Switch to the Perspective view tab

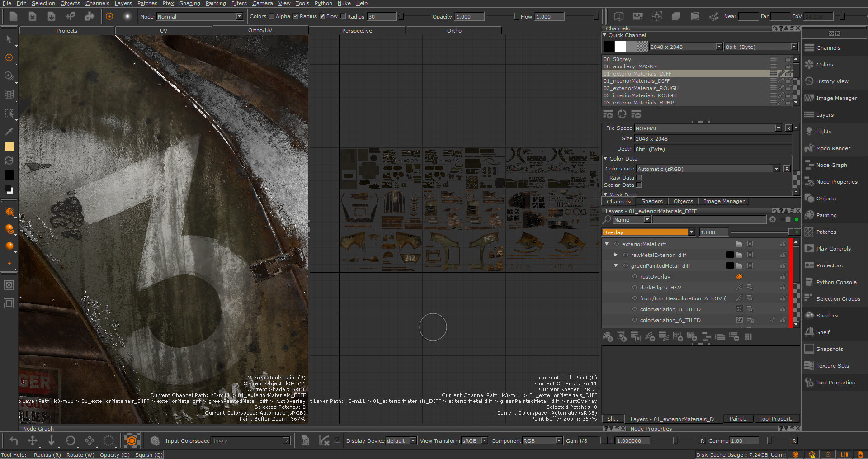357,31
